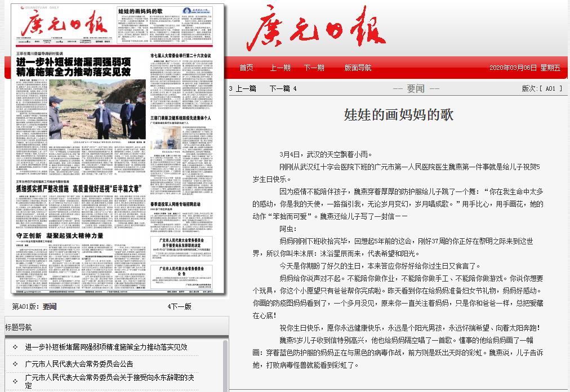Go to previous article via 上一篇
This screenshot has width=570, height=392.
[x=246, y=88]
